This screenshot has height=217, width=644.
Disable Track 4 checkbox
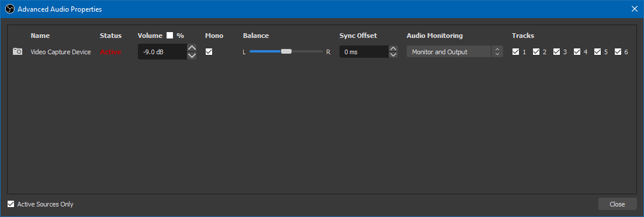577,52
